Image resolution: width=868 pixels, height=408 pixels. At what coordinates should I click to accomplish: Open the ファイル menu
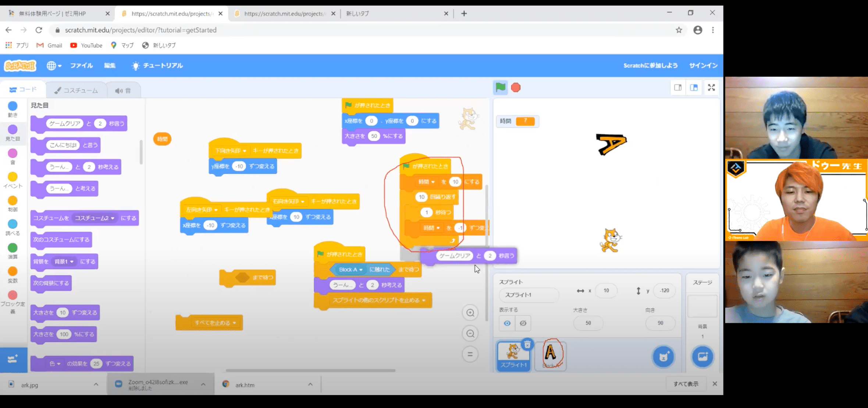81,66
